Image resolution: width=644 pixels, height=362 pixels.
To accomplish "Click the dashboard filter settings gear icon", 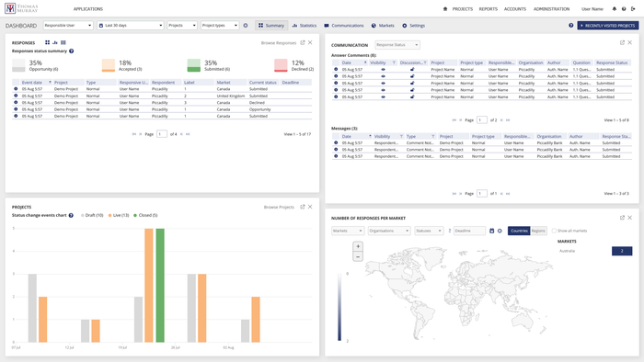I will pyautogui.click(x=246, y=26).
